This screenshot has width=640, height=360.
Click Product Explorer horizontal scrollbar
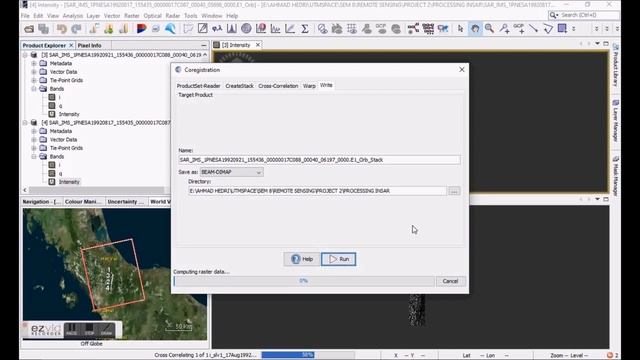point(96,190)
